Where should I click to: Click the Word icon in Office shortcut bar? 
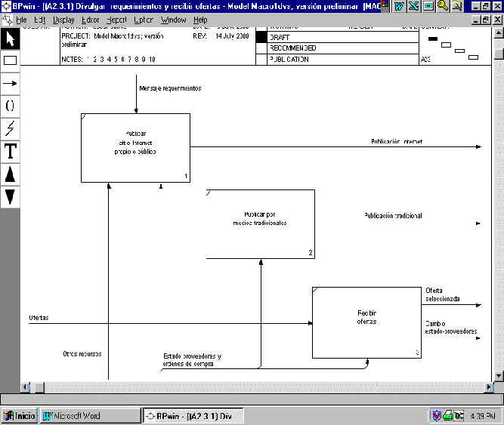tap(399, 6)
